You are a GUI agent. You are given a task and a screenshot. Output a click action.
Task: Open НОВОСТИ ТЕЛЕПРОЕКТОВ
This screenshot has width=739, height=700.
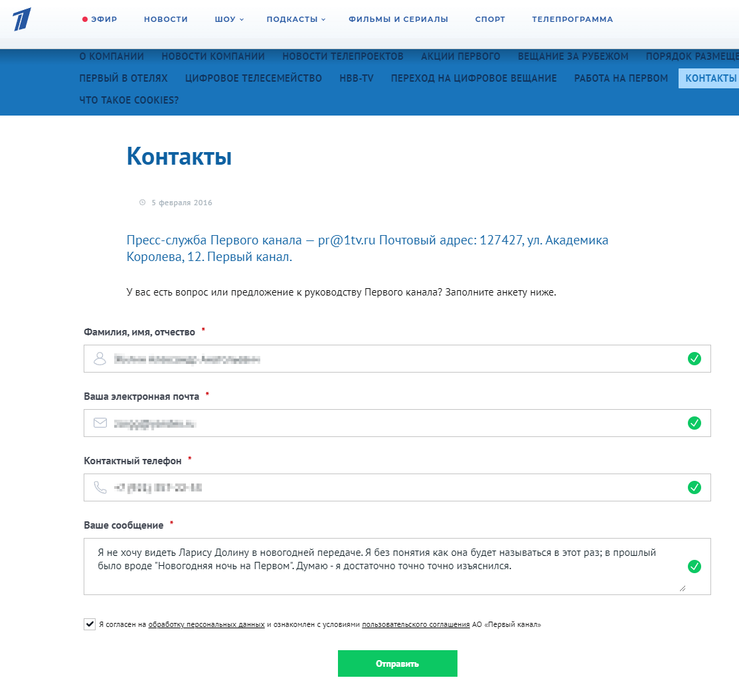tap(343, 56)
